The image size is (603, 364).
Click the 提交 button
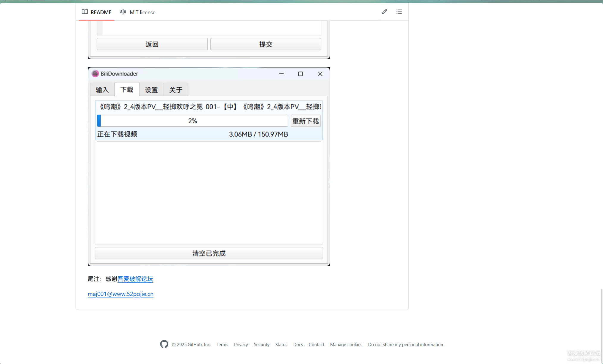coord(266,44)
